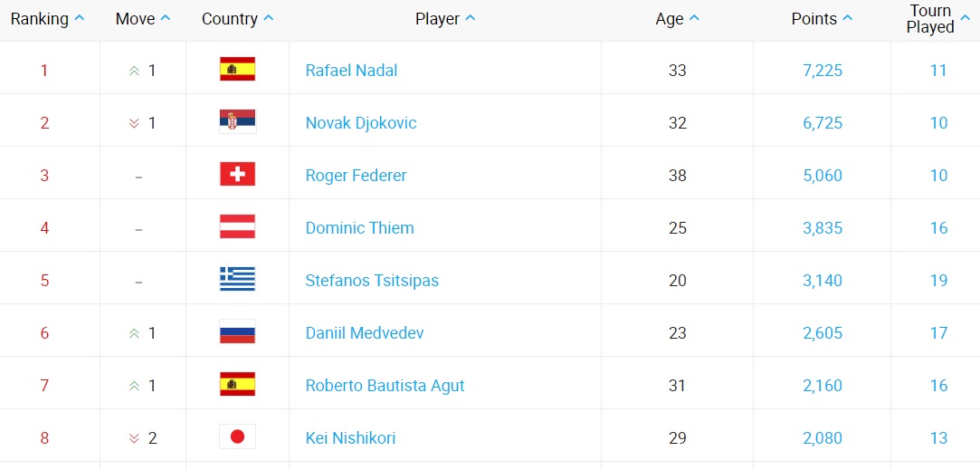Click Spain flag beside Roberto Bautista Agut
This screenshot has height=470, width=980.
click(x=237, y=385)
